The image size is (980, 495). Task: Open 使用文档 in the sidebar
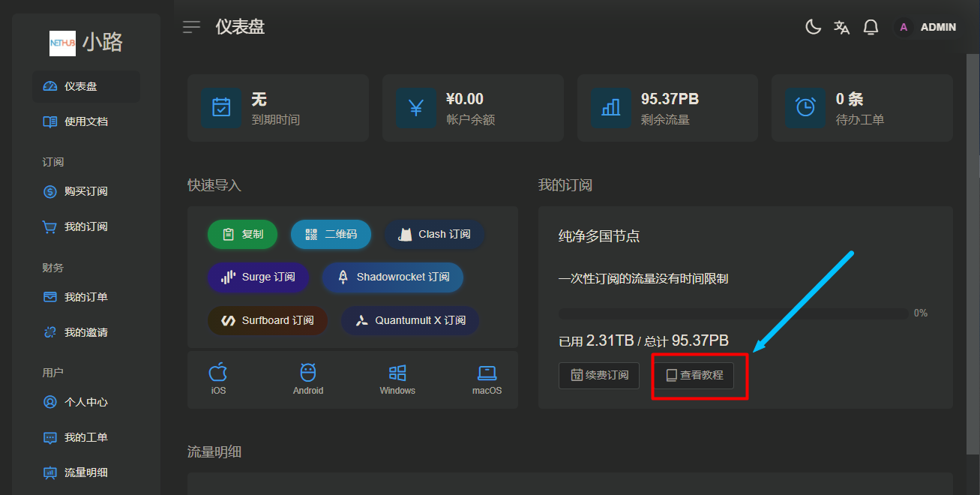(x=85, y=121)
